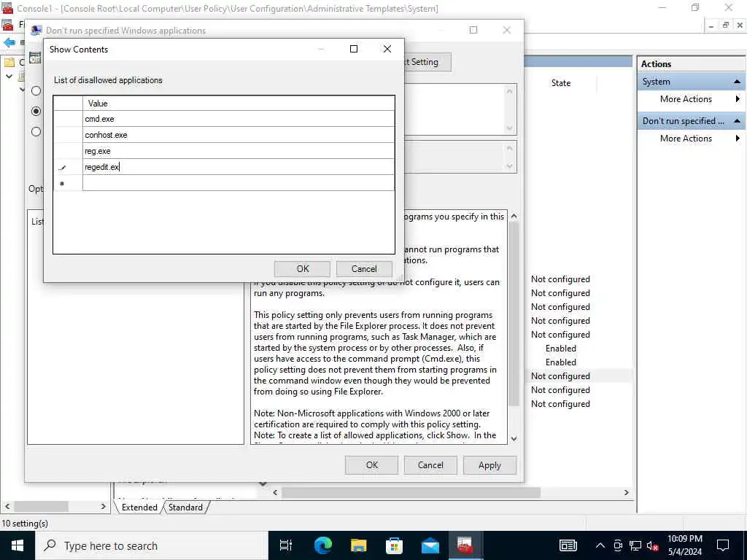
Task: Open the Standard tab
Action: (x=185, y=507)
